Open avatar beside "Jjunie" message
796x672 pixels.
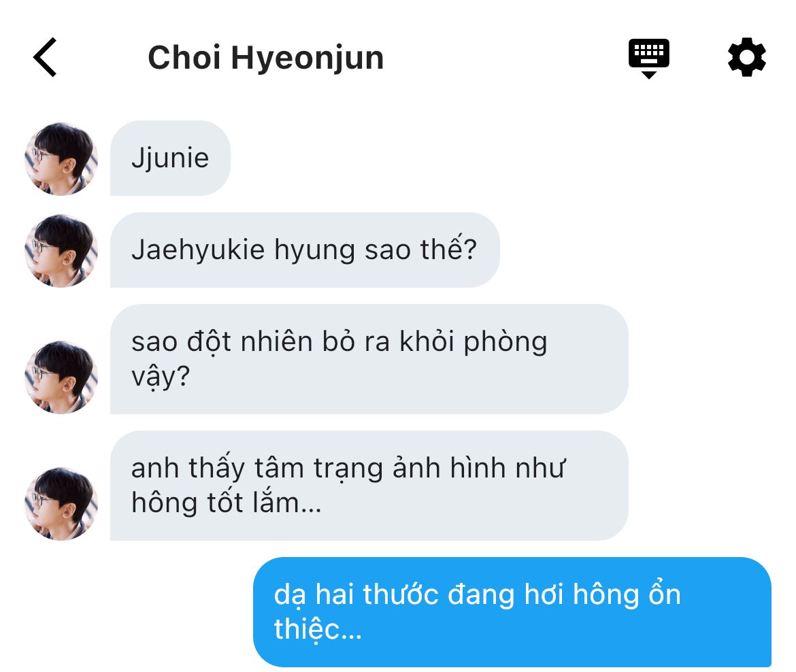point(61,159)
